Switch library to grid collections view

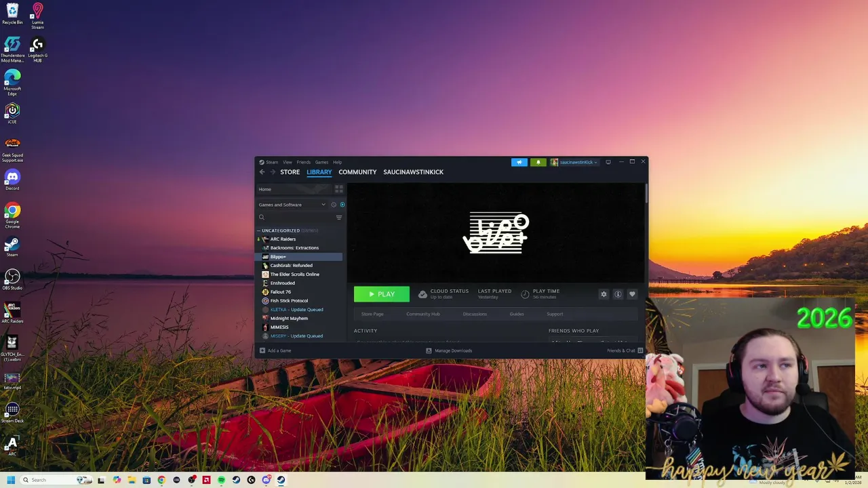[x=339, y=189]
